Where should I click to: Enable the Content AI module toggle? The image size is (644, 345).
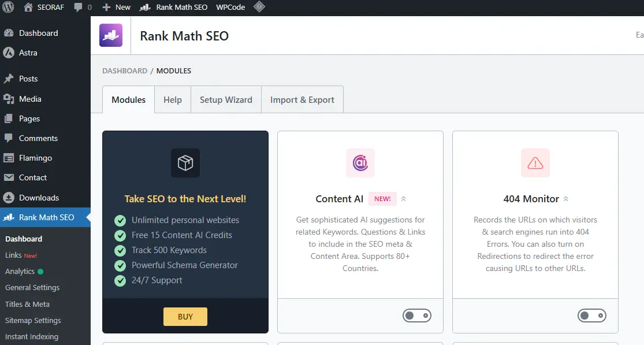tap(417, 316)
